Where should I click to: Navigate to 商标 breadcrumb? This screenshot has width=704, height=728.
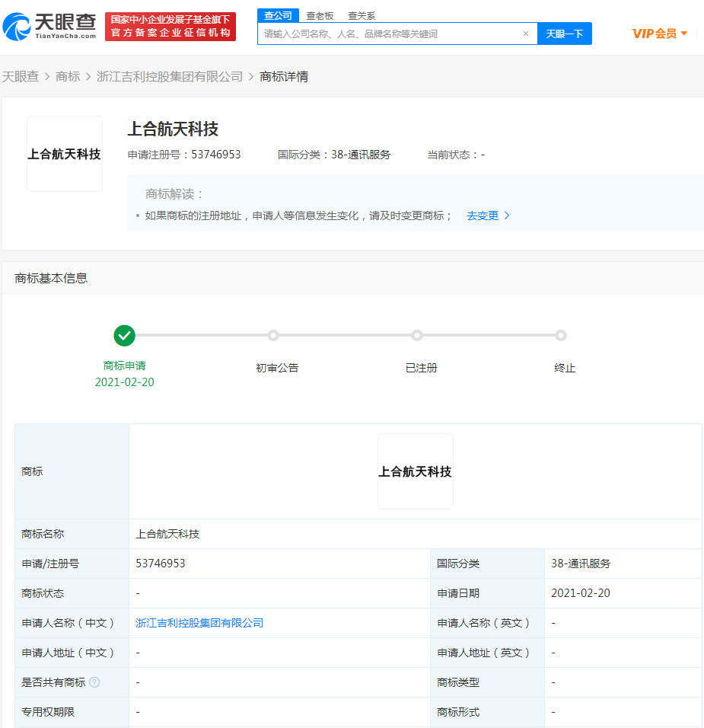68,76
